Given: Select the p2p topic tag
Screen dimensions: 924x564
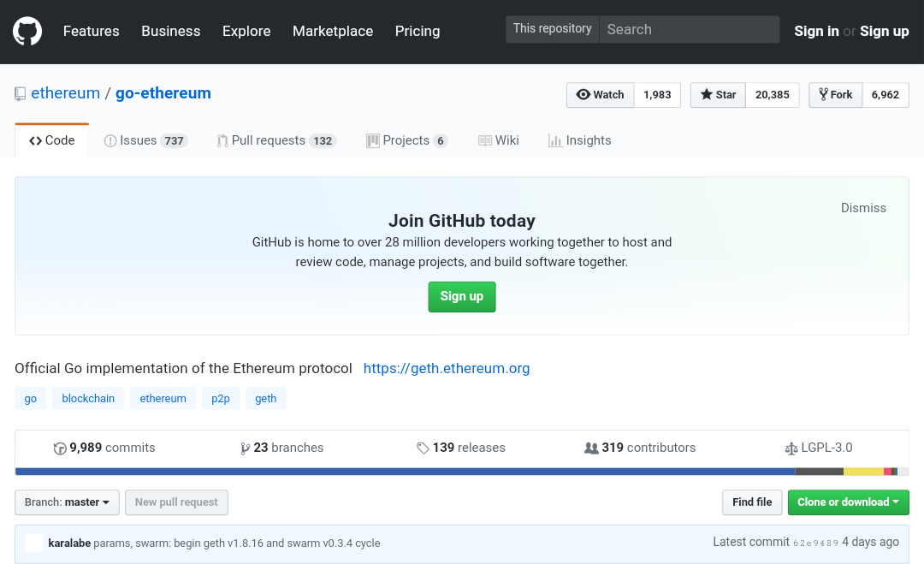Looking at the screenshot, I should point(221,399).
